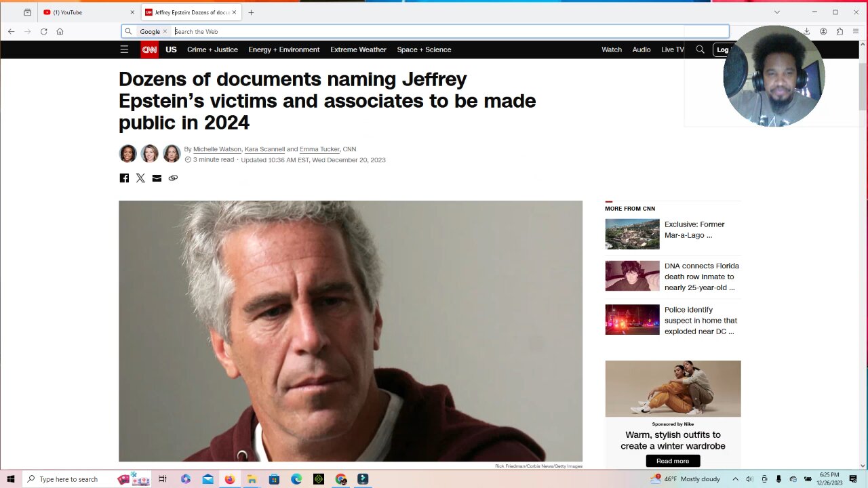Open the Windows notification center
The width and height of the screenshot is (868, 488).
(x=853, y=479)
